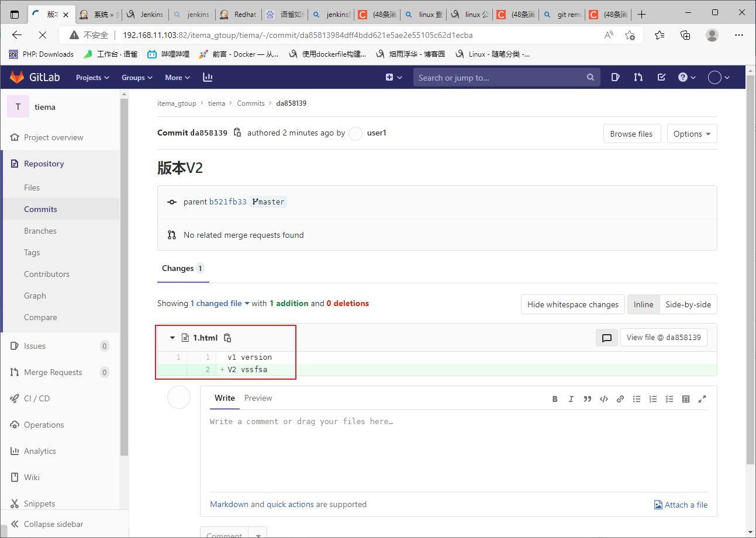Open the Issues icon in top navbar
This screenshot has height=538, width=756.
pos(615,78)
